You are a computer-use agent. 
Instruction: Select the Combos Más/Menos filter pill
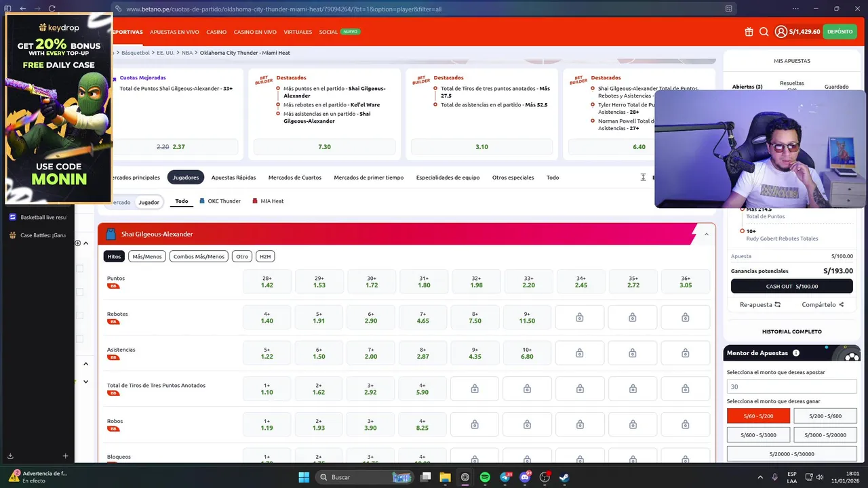199,256
